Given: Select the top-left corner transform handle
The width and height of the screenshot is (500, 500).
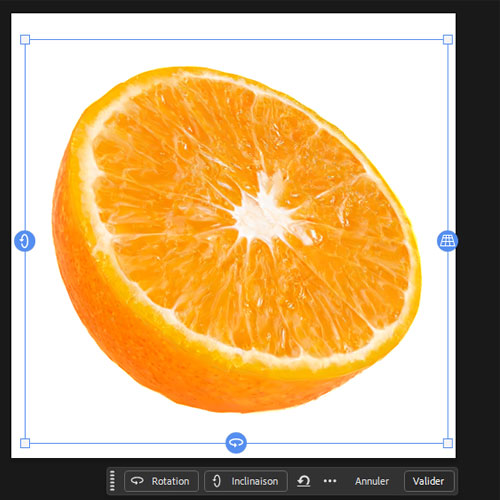Looking at the screenshot, I should click(25, 40).
